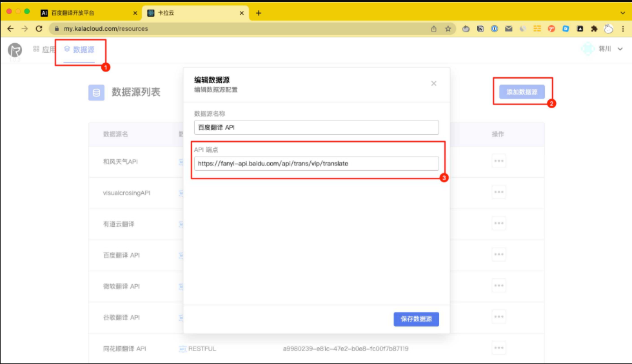Click the 操作 column header

[x=498, y=134]
